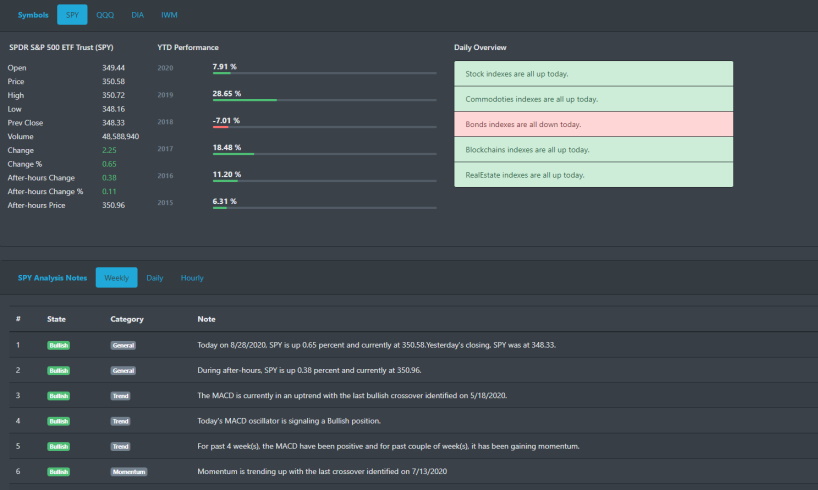Click the SPDR S&P 500 ETF Trust heading
818x490 pixels.
61,47
